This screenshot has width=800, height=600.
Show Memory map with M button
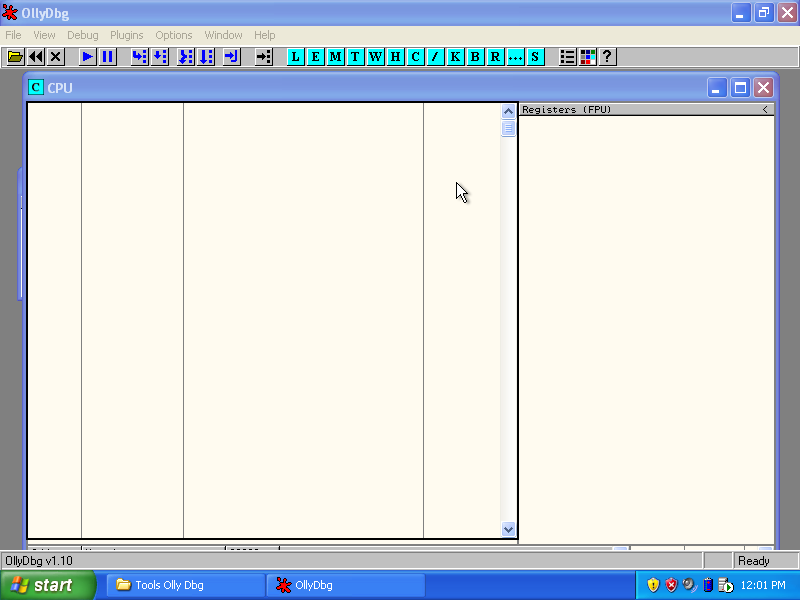coord(335,57)
